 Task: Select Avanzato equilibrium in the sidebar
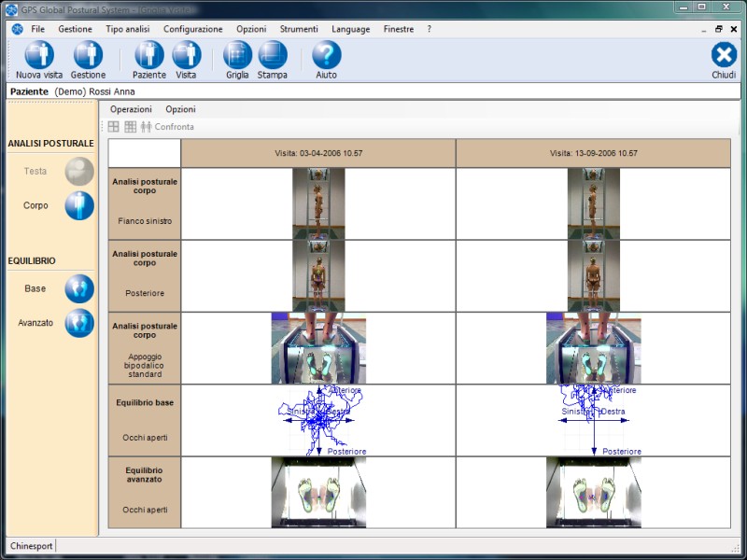[79, 323]
